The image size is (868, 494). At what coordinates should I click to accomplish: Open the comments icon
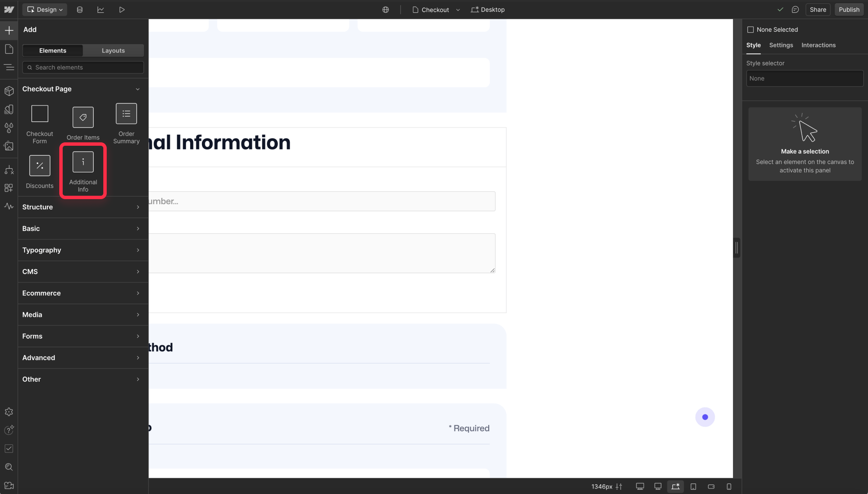pyautogui.click(x=795, y=9)
